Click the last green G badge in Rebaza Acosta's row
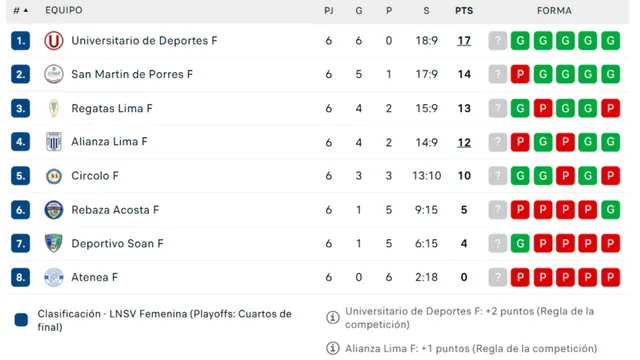 610,210
